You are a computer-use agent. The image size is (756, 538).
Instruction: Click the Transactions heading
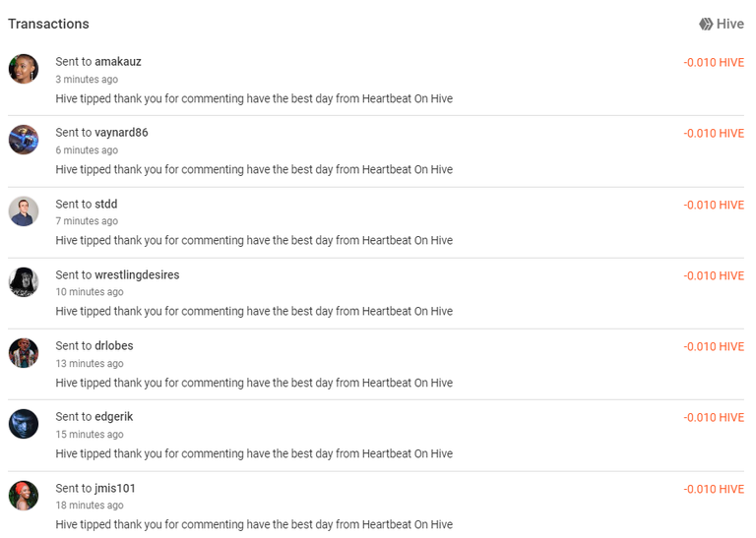click(48, 24)
